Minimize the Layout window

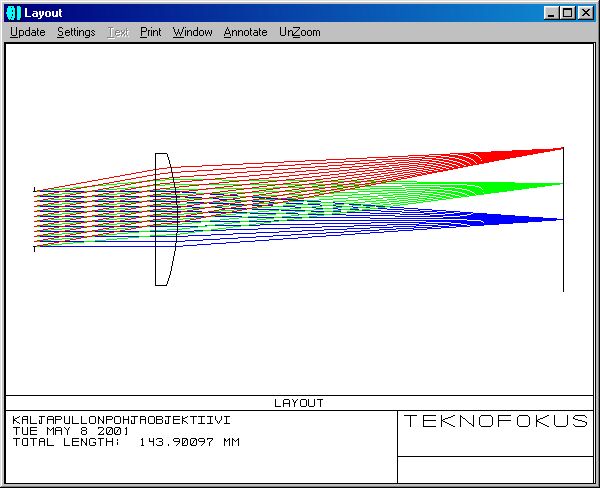click(x=551, y=12)
